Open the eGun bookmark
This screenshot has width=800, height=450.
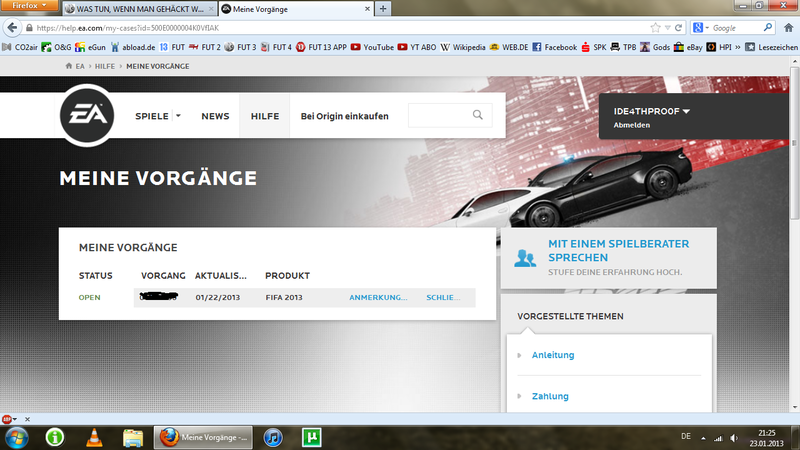click(x=90, y=47)
